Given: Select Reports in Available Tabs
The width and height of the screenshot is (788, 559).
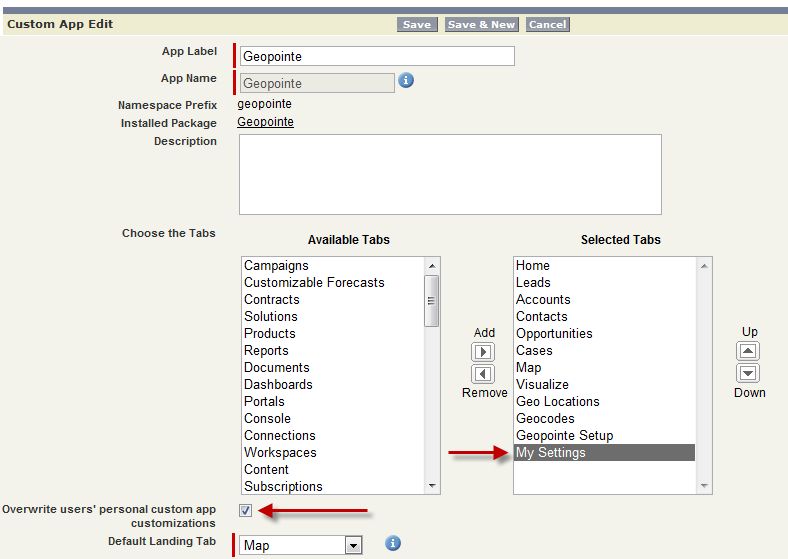Looking at the screenshot, I should (334, 351).
